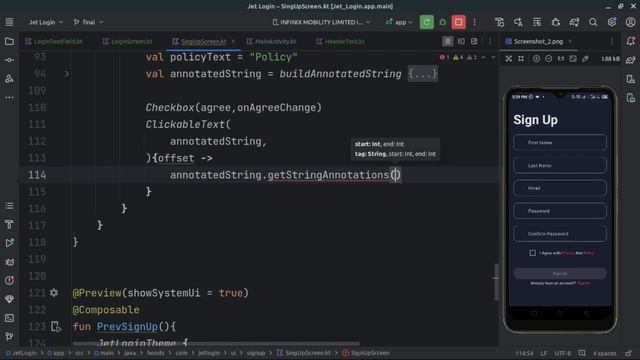Switch to LoginTextField.kt tab
This screenshot has width=640, height=360.
(53, 41)
